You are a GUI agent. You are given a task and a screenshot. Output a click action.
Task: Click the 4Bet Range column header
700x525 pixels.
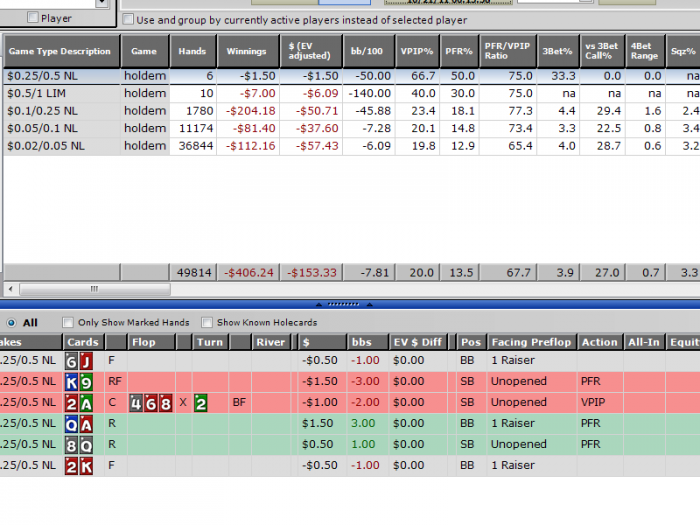[x=645, y=51]
